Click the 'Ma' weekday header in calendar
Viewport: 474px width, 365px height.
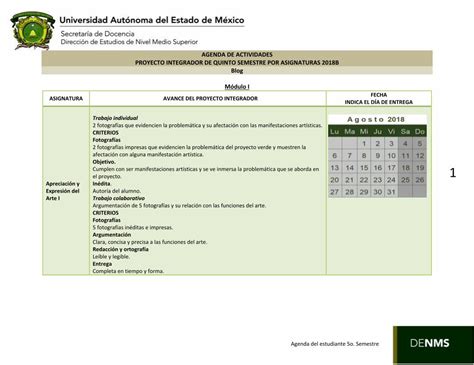click(349, 132)
